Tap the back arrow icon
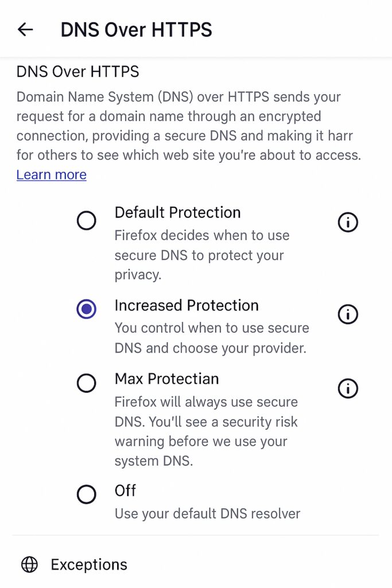This screenshot has height=588, width=392. coord(25,29)
